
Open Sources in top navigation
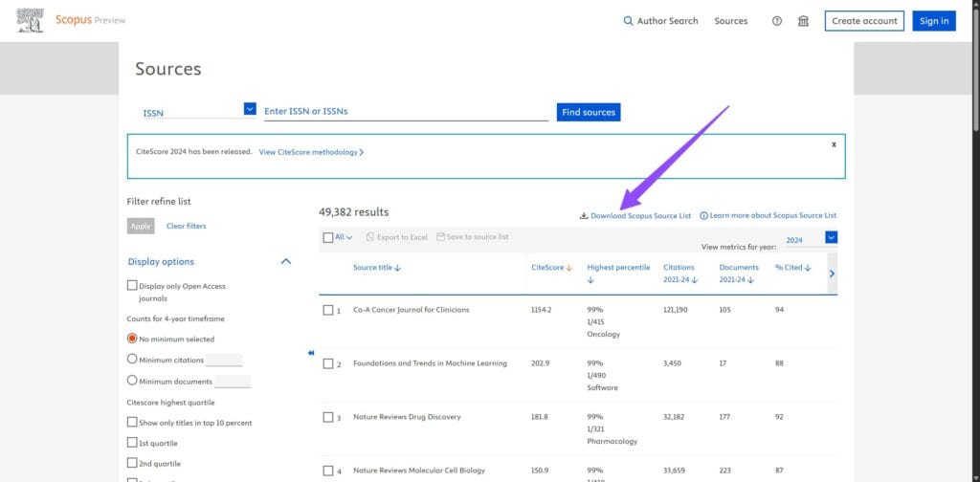(731, 21)
